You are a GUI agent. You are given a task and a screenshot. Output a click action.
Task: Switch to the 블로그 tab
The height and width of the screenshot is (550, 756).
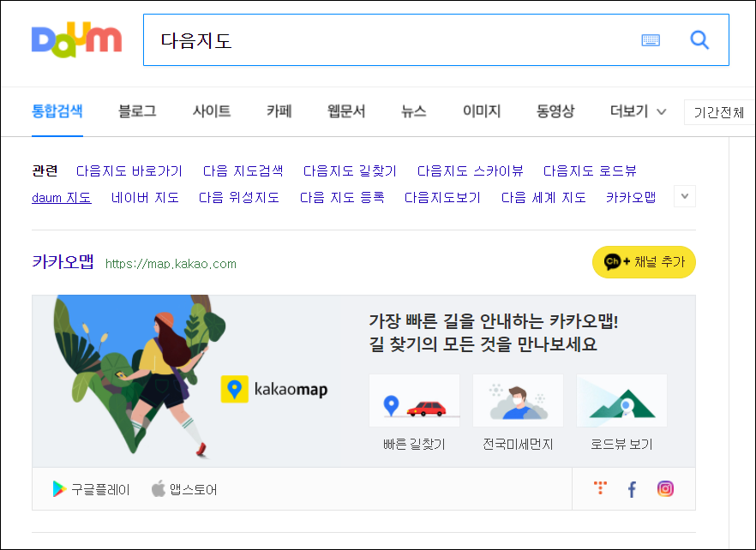tap(137, 111)
